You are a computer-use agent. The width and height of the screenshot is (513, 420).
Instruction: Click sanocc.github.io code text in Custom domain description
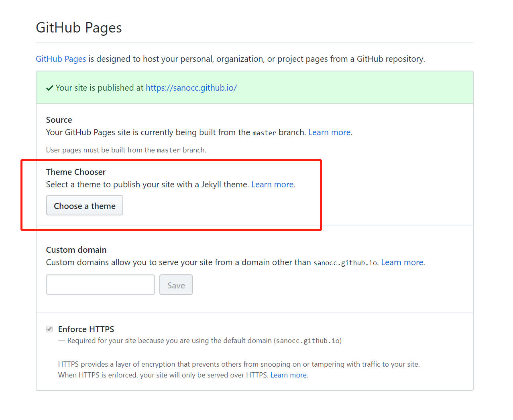coord(345,263)
